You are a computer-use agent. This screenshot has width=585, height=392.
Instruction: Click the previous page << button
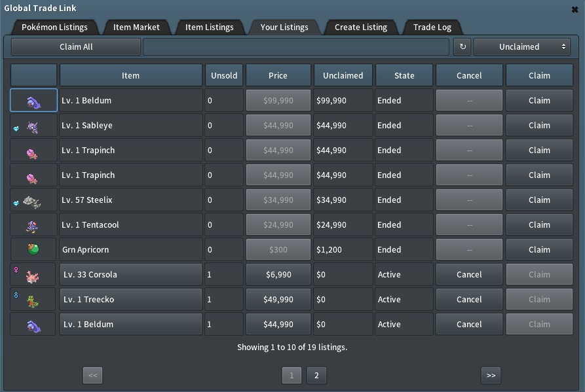92,375
